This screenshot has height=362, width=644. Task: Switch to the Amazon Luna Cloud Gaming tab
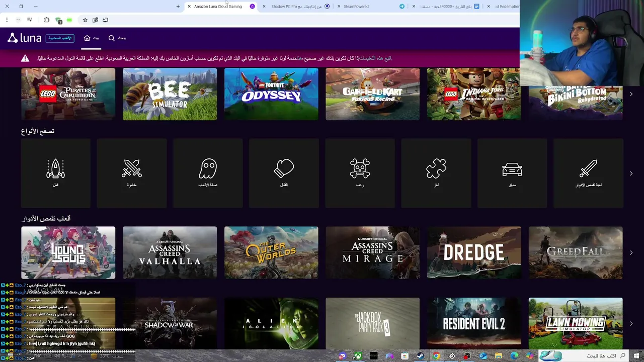(221, 7)
